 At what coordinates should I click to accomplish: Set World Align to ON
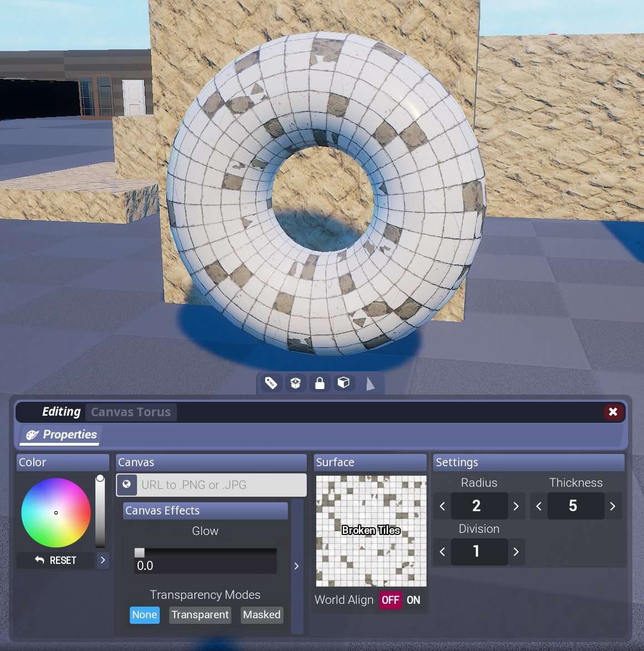click(413, 600)
